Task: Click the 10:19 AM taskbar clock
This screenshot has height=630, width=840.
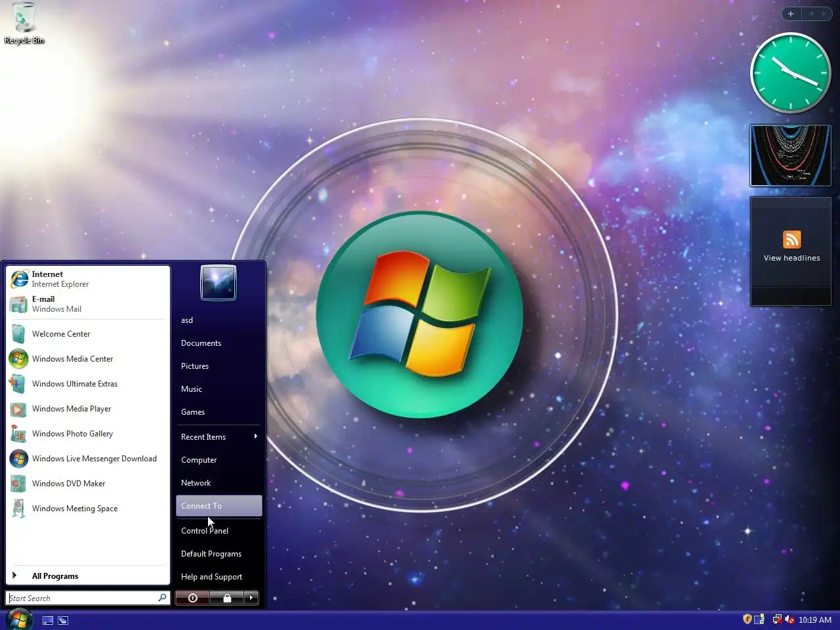Action: coord(814,620)
